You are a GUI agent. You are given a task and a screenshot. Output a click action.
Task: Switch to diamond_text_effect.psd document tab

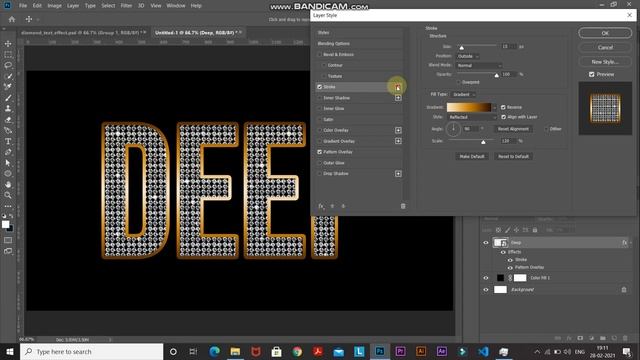pos(84,32)
